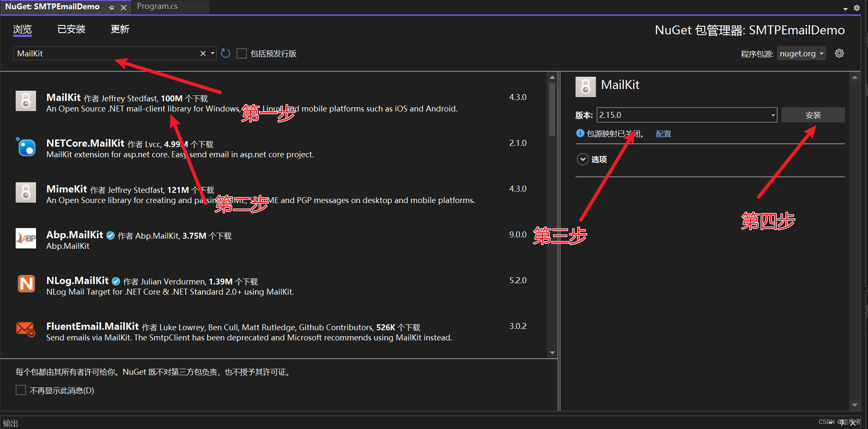Check 不再显示此消息 option
868x429 pixels.
tap(20, 390)
